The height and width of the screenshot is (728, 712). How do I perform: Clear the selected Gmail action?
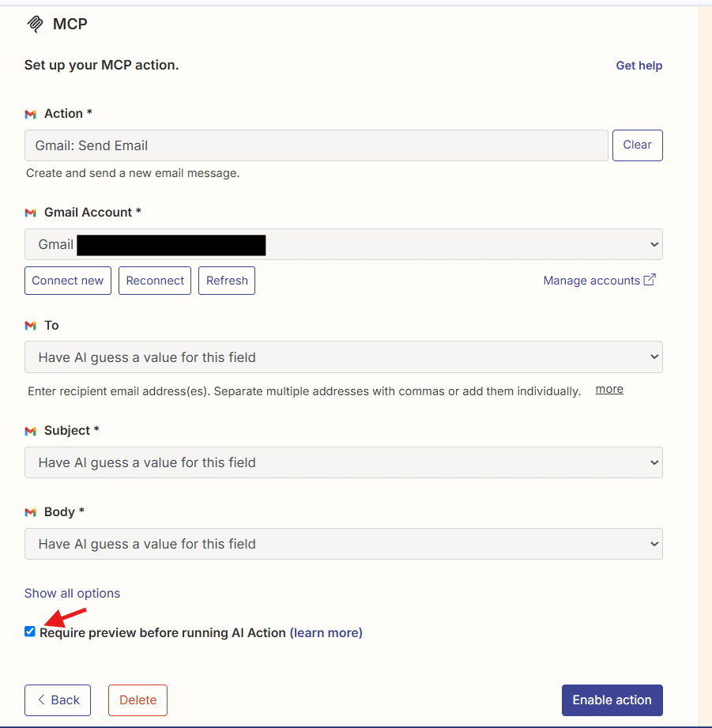637,145
